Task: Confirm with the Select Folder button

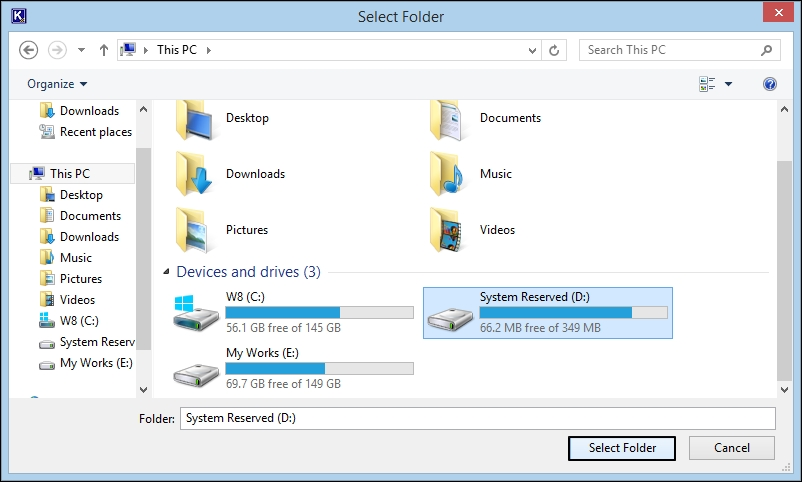Action: point(622,448)
